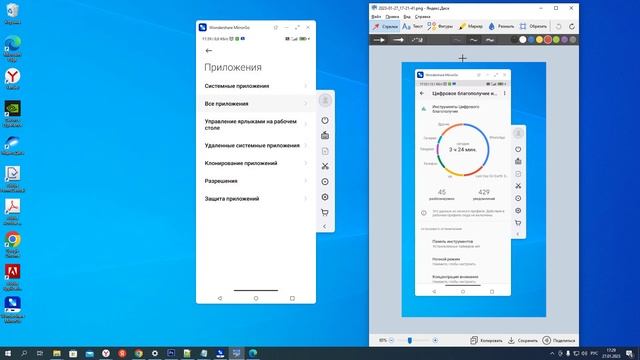The height and width of the screenshot is (360, 640).
Task: Click the record icon under scissors in Приложения MirrorGo sidebar
Action: coord(325,182)
